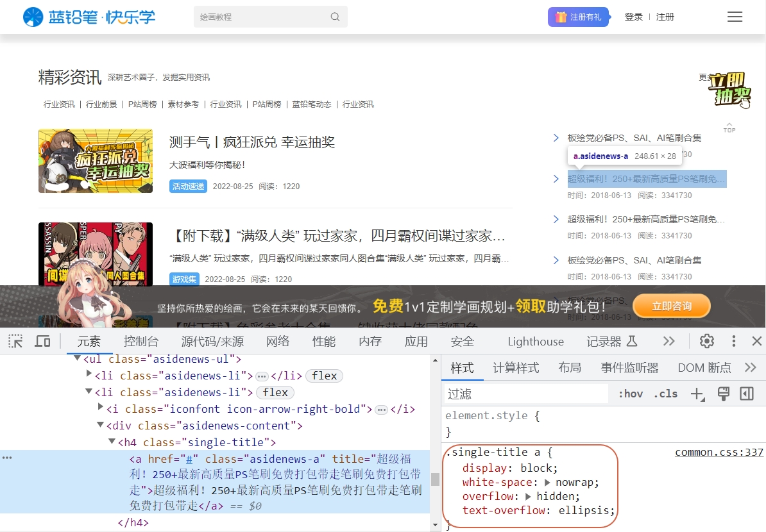Click the 登录 link
The image size is (766, 532).
click(634, 17)
